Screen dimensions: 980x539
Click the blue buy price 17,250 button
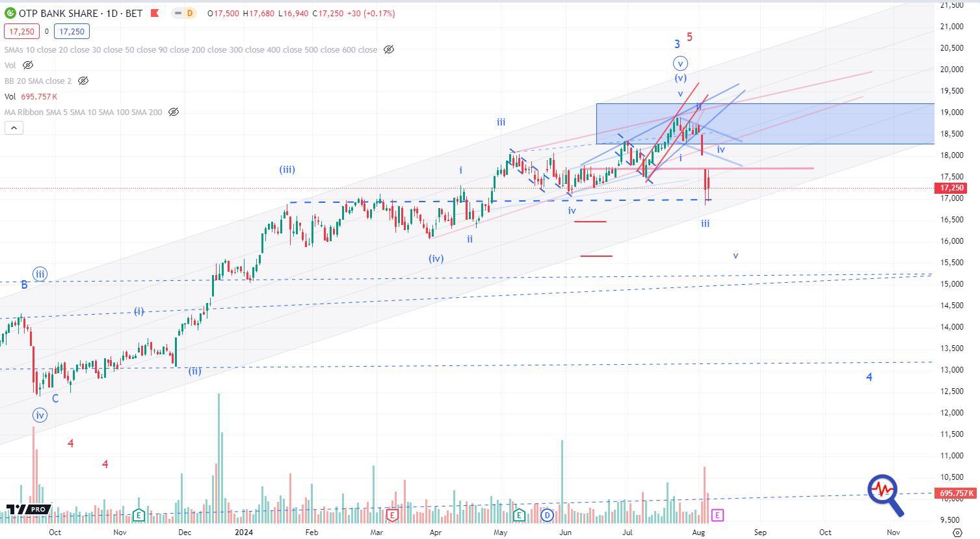click(72, 31)
